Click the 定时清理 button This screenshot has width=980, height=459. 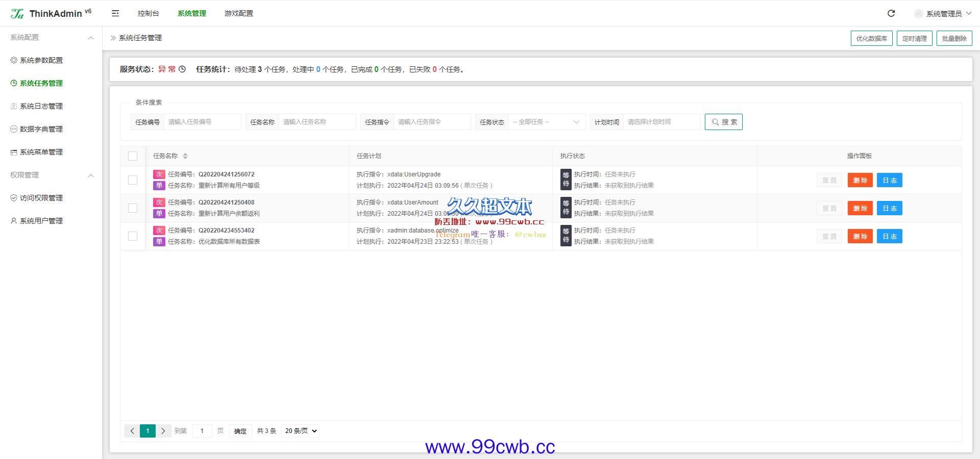pos(915,38)
